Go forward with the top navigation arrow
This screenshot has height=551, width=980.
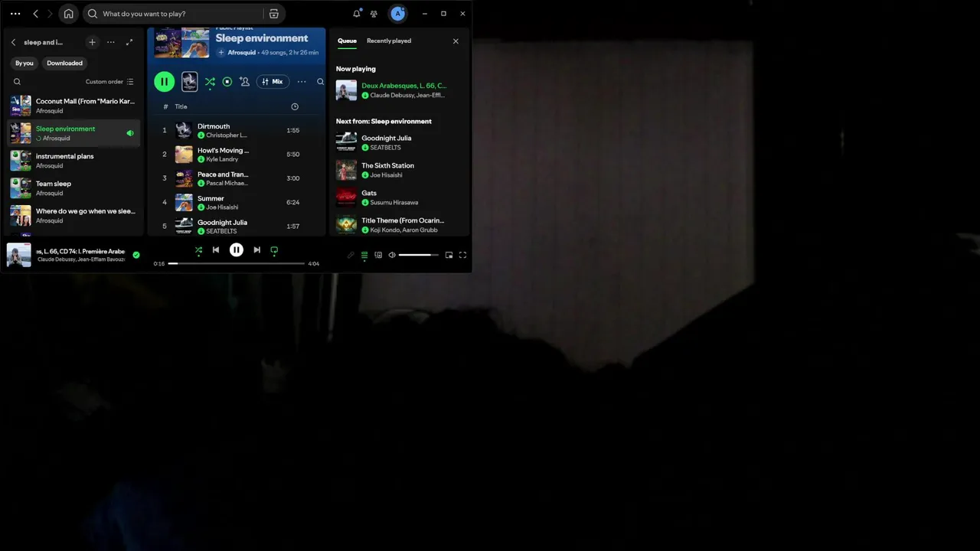[50, 14]
